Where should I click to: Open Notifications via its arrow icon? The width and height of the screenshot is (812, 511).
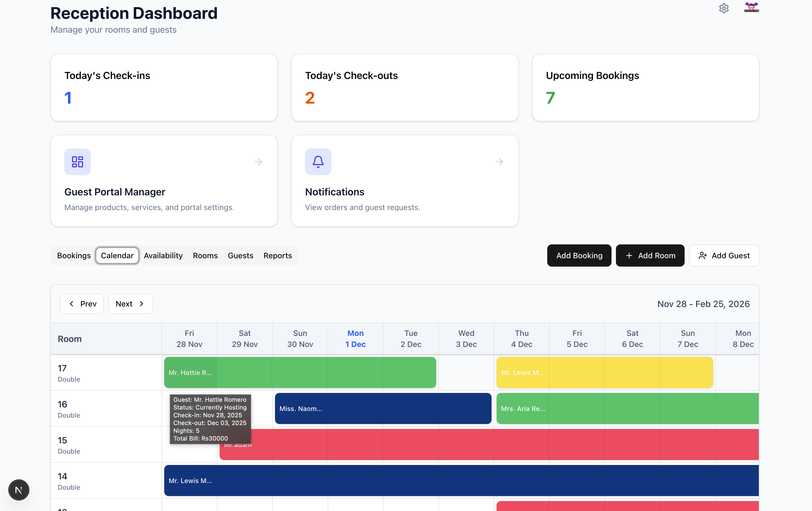pyautogui.click(x=499, y=162)
